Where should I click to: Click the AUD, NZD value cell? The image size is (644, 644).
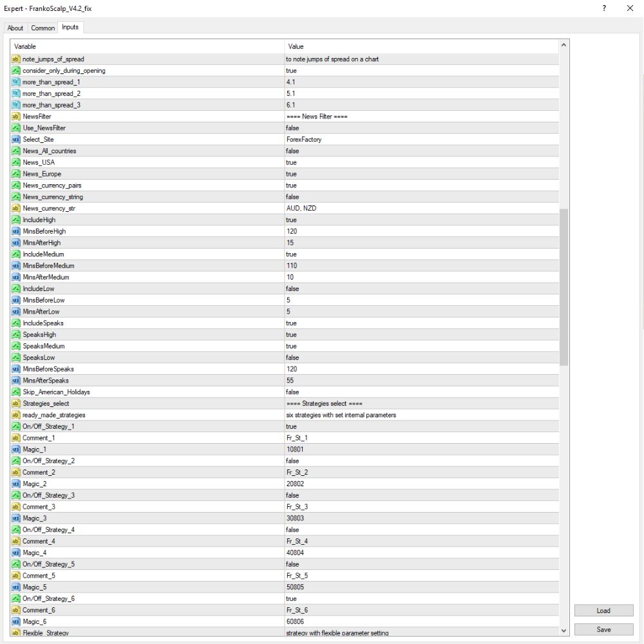[x=421, y=209]
